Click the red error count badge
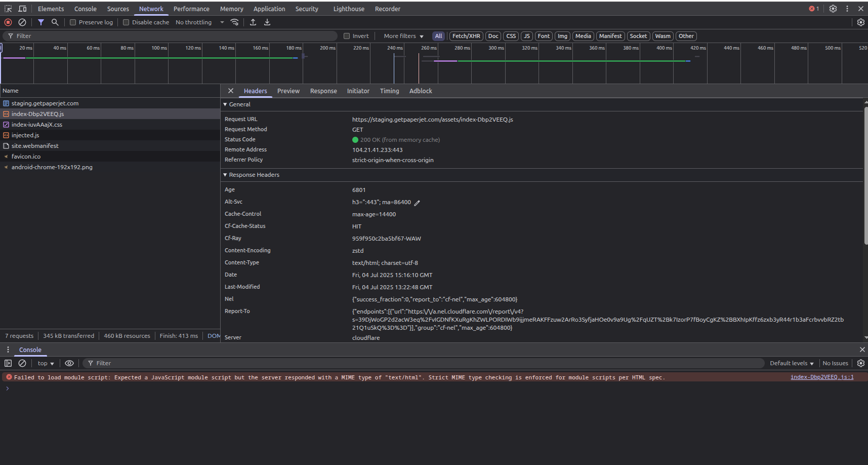The height and width of the screenshot is (465, 868). coord(814,9)
